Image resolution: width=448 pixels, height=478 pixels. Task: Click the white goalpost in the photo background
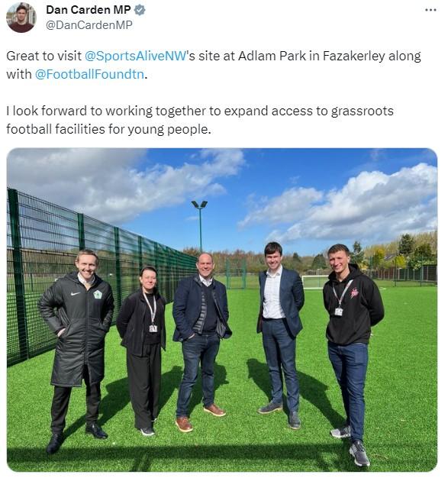(x=314, y=282)
